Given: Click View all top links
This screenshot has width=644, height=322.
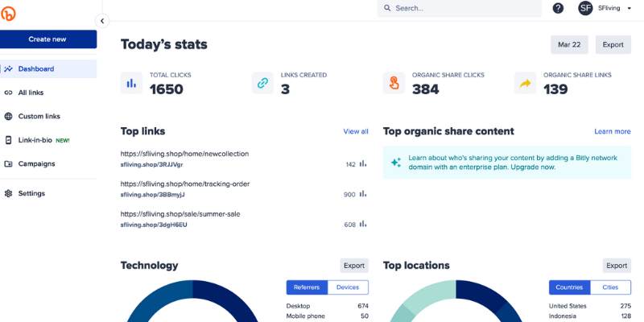Looking at the screenshot, I should (x=356, y=131).
